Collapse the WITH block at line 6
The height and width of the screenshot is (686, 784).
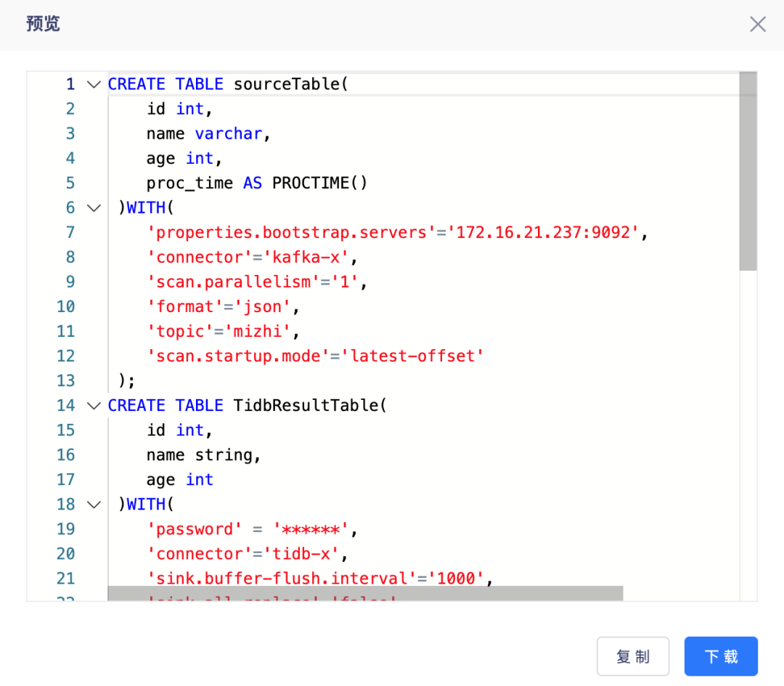tap(94, 208)
